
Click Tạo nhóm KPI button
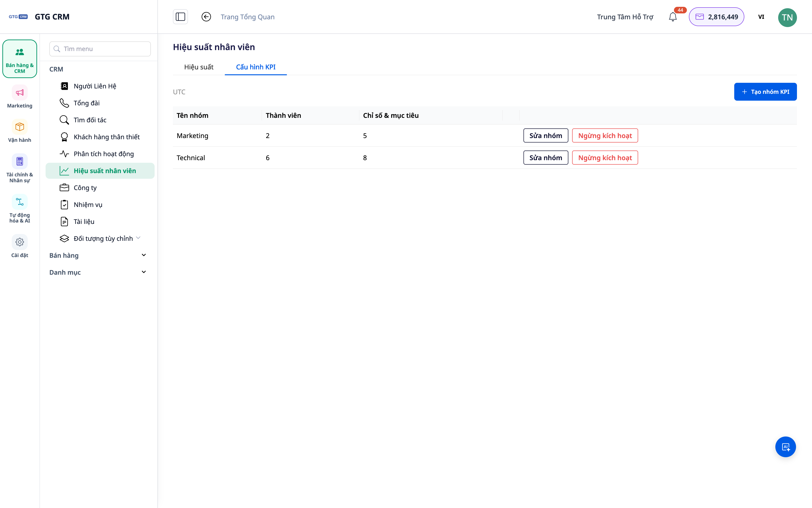(x=765, y=92)
